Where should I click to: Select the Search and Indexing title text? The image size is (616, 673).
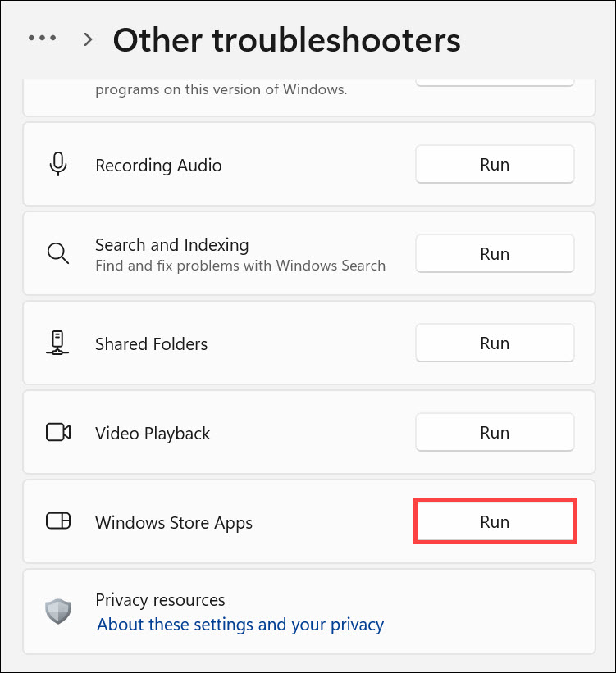click(x=171, y=245)
